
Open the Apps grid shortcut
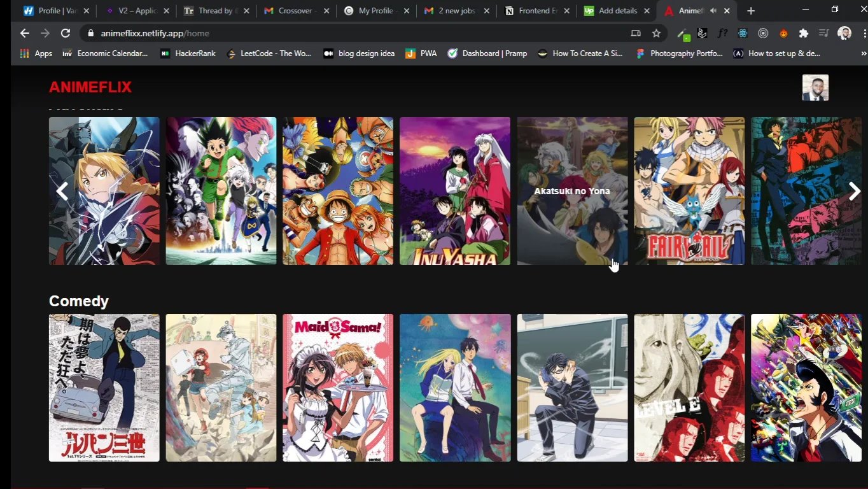36,53
